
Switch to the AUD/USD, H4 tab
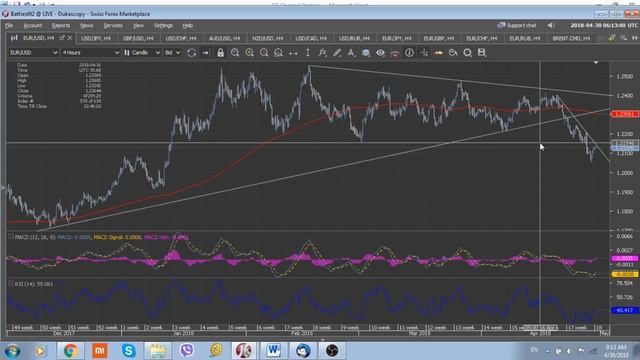tap(224, 38)
